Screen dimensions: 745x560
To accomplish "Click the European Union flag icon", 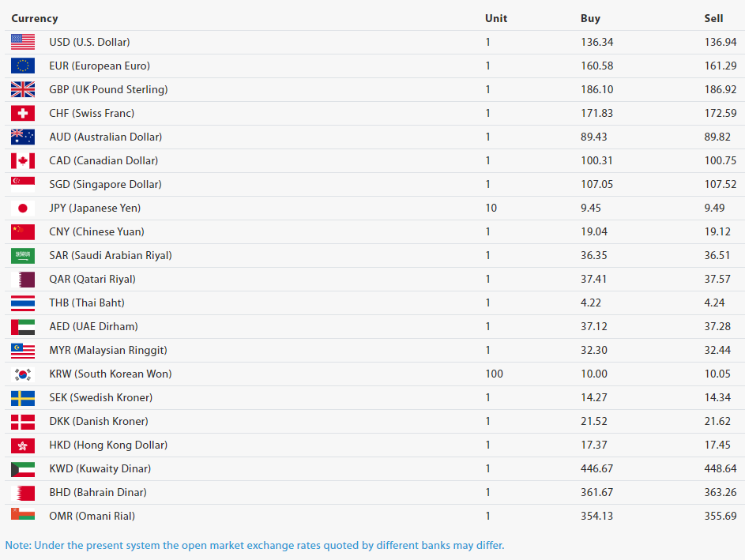I will pos(23,66).
